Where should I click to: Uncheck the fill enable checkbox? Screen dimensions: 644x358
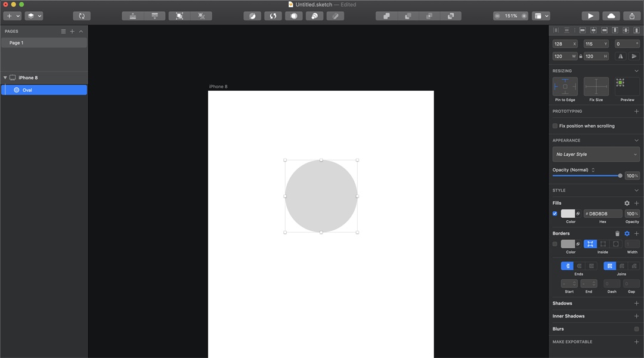tap(555, 214)
